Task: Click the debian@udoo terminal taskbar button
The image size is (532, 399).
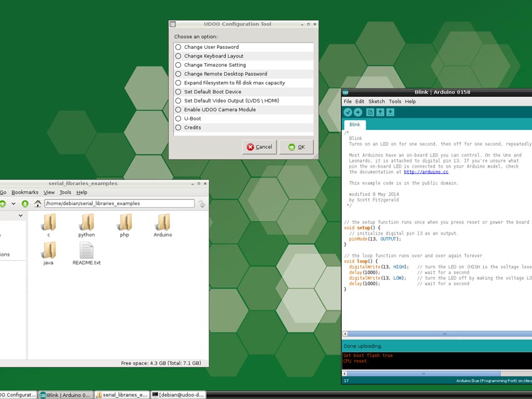Action: coord(178,395)
